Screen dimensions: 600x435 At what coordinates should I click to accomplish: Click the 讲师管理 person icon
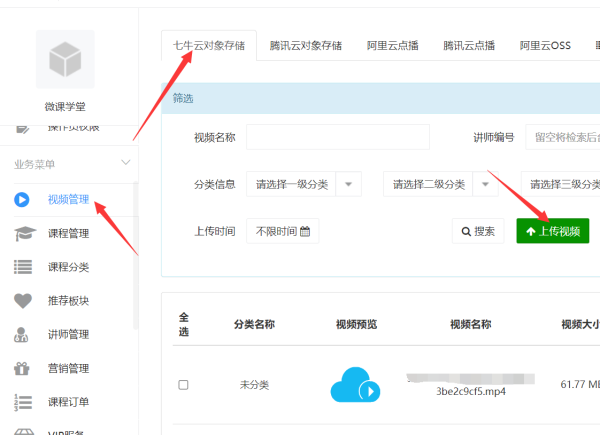[x=21, y=334]
